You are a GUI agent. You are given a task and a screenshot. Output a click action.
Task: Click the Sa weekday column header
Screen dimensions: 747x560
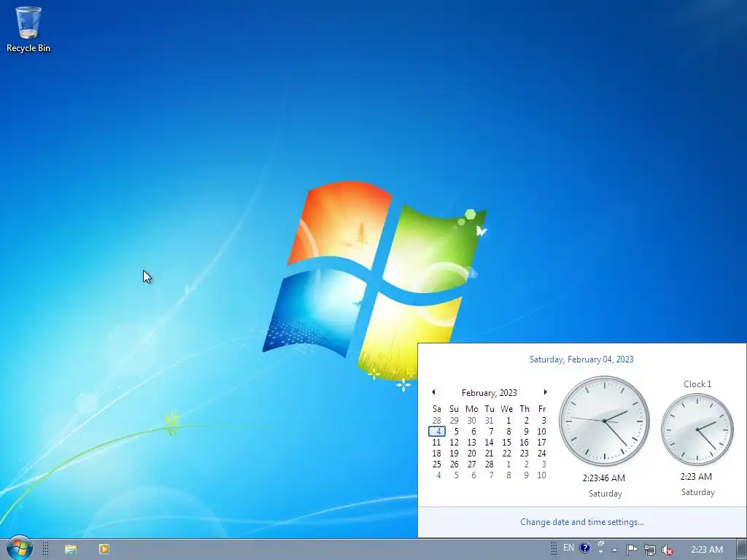coord(437,409)
